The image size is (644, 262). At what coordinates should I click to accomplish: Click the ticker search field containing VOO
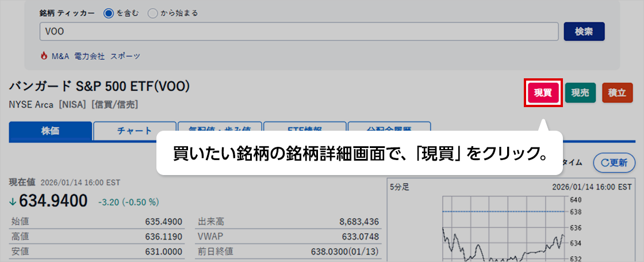(x=299, y=32)
